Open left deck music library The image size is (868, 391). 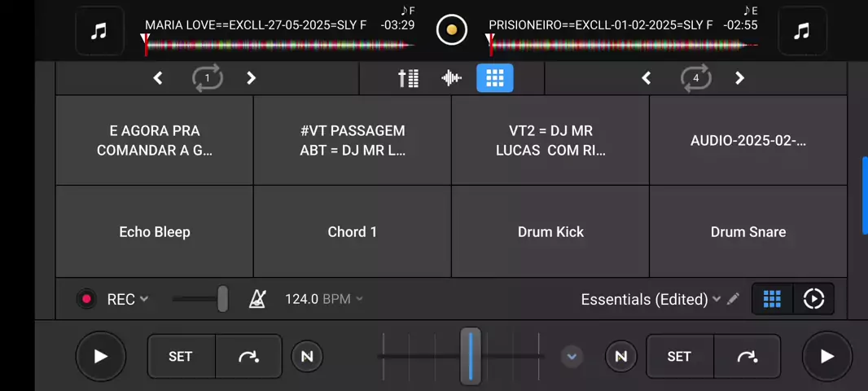coord(99,31)
